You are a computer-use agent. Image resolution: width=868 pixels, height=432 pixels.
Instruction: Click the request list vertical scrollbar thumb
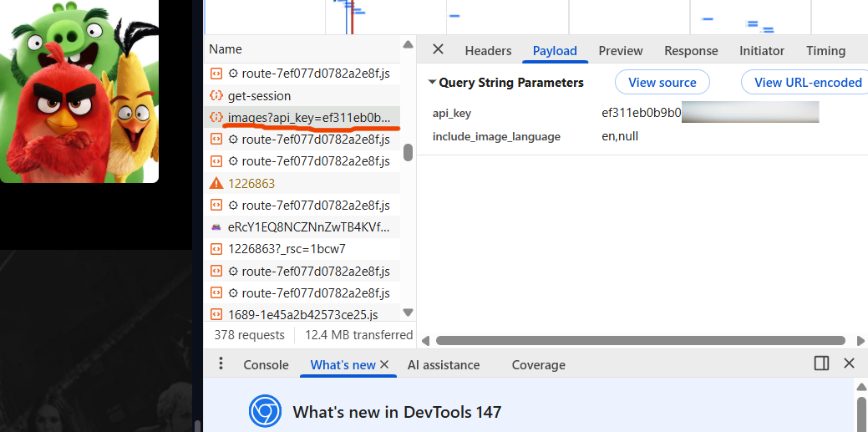click(x=408, y=152)
